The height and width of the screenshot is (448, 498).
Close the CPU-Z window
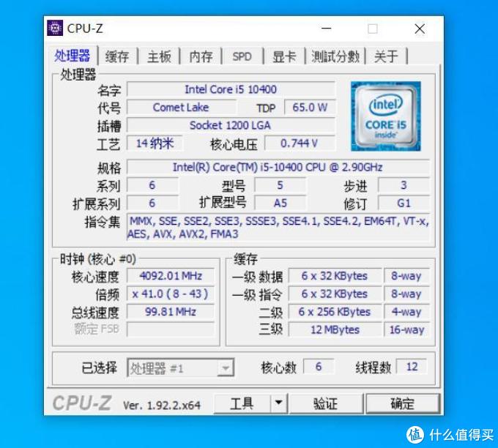[420, 29]
